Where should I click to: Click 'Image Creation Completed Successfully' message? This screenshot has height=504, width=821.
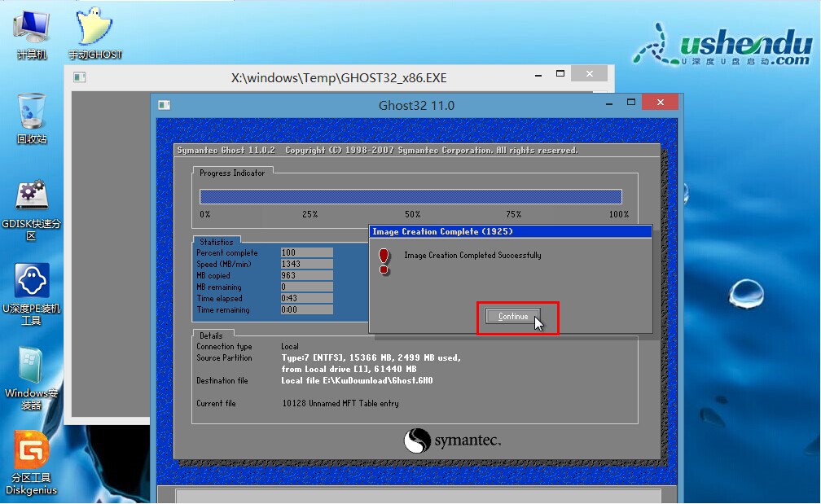(x=472, y=256)
